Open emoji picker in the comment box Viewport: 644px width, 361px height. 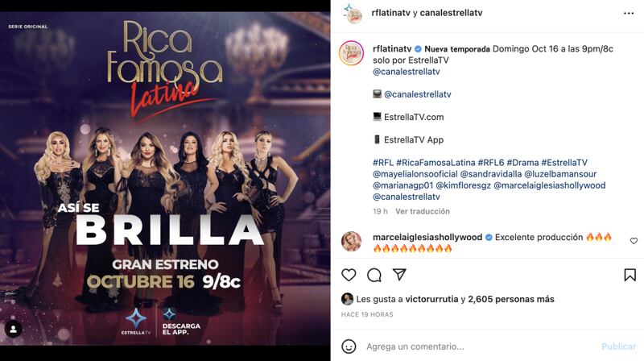pyautogui.click(x=349, y=346)
